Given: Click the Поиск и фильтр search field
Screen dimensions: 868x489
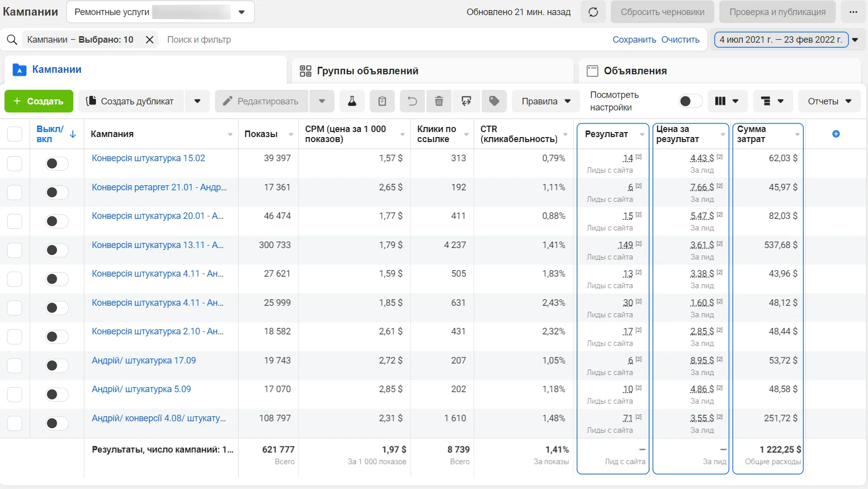Looking at the screenshot, I should 199,40.
